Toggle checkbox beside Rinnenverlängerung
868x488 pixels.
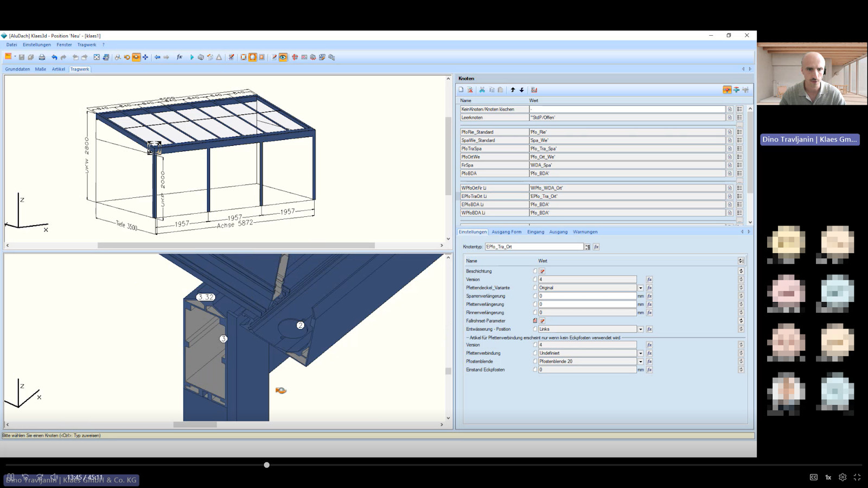(x=535, y=312)
